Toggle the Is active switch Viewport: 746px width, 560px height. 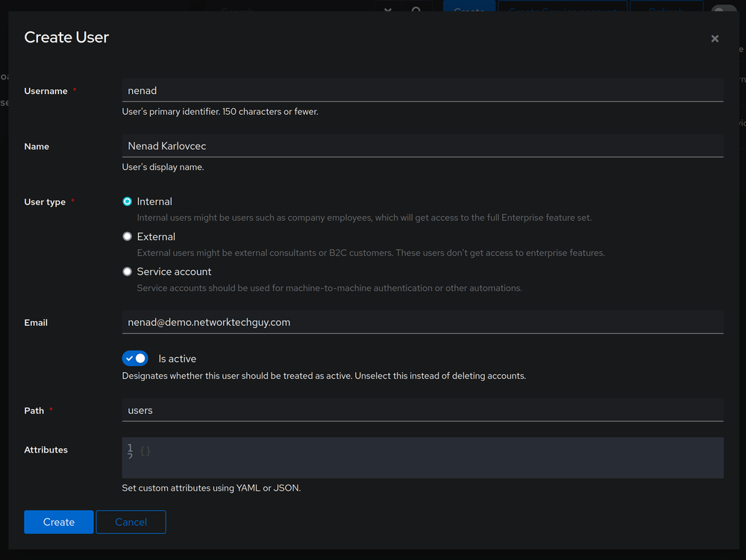135,359
